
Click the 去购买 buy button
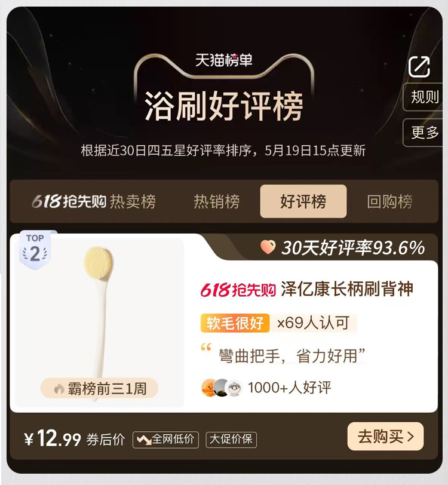pyautogui.click(x=385, y=437)
